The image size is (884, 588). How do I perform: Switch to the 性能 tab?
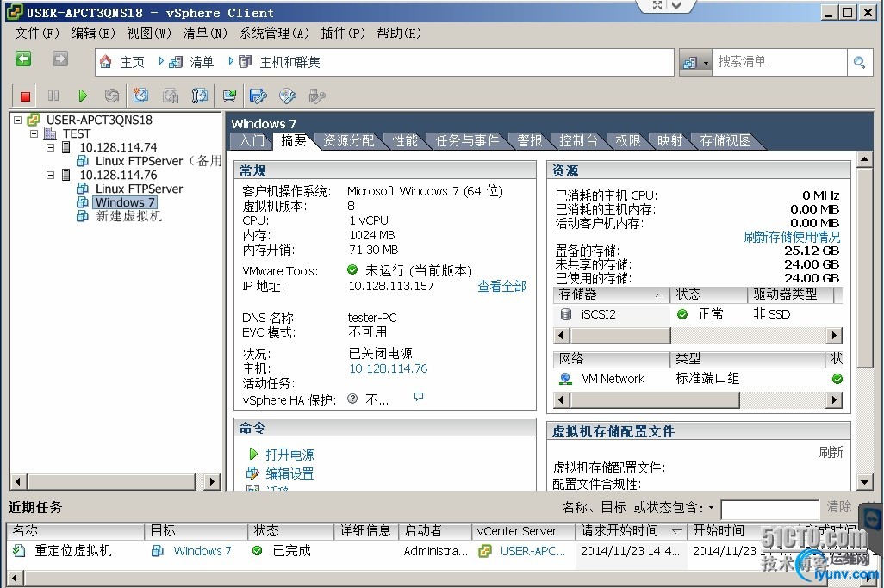pyautogui.click(x=405, y=140)
